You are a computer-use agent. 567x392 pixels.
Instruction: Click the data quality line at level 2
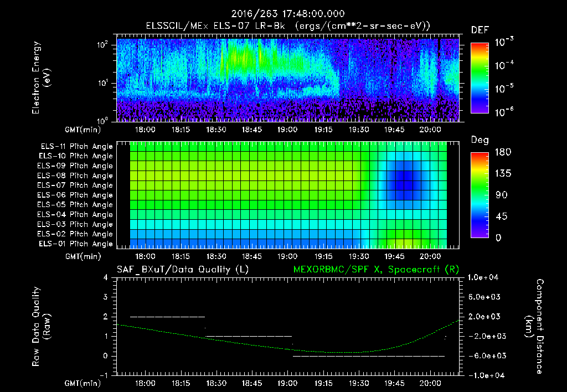pyautogui.click(x=167, y=317)
